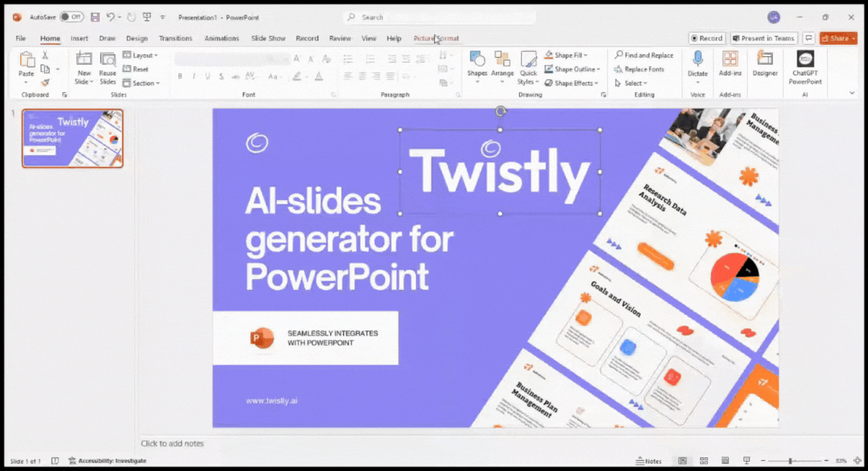868x471 pixels.
Task: Switch to Normal view in status bar
Action: (x=683, y=461)
